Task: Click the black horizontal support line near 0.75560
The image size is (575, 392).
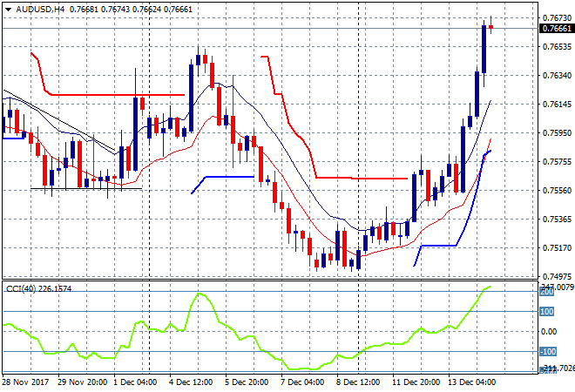Action: [86, 188]
